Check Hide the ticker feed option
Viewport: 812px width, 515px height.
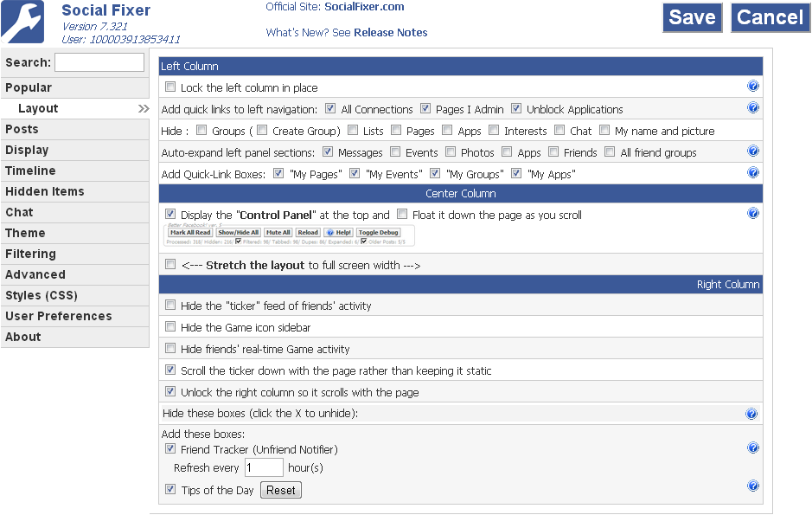tap(169, 305)
